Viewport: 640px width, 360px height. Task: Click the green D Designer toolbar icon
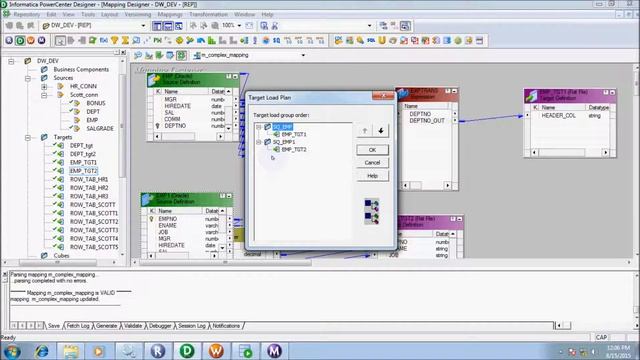point(20,40)
